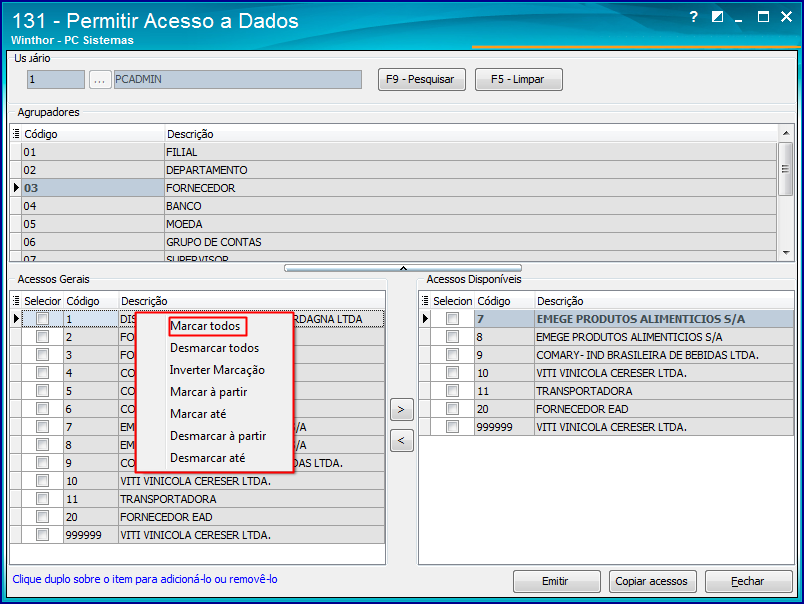This screenshot has width=804, height=604.
Task: Open grid options icon in Acessos Disponíveis header
Action: coord(425,300)
